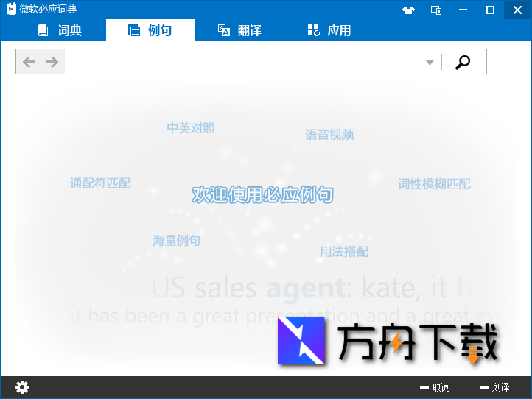Focus the sentence search input field

(244, 62)
